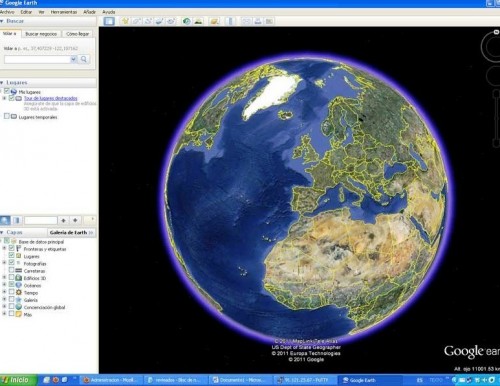The width and height of the screenshot is (500, 386).
Task: Click the zoom slider on navigation controls
Action: tap(496, 117)
